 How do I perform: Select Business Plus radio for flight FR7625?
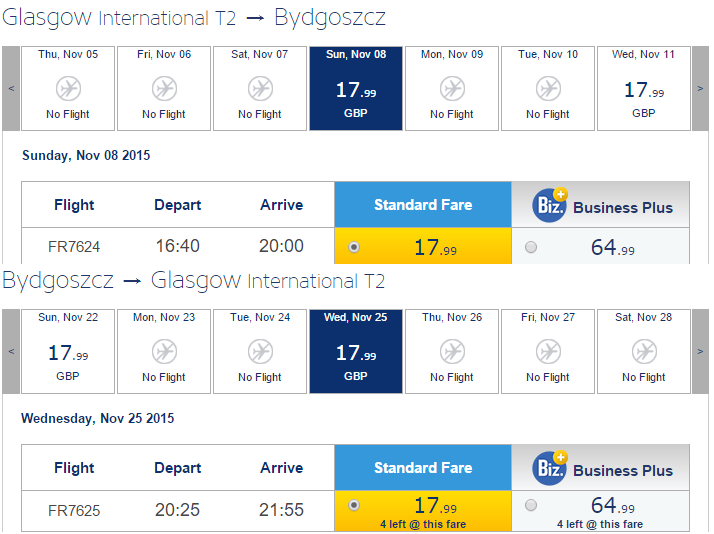(530, 505)
